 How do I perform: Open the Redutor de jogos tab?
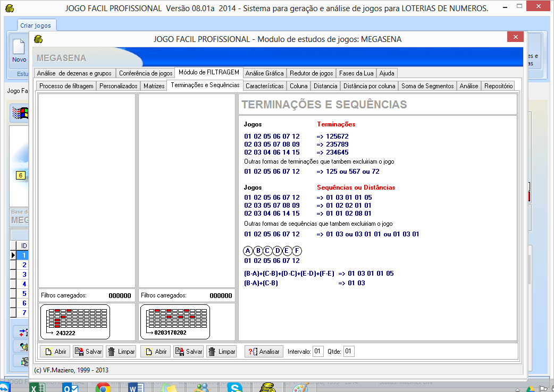(x=311, y=73)
